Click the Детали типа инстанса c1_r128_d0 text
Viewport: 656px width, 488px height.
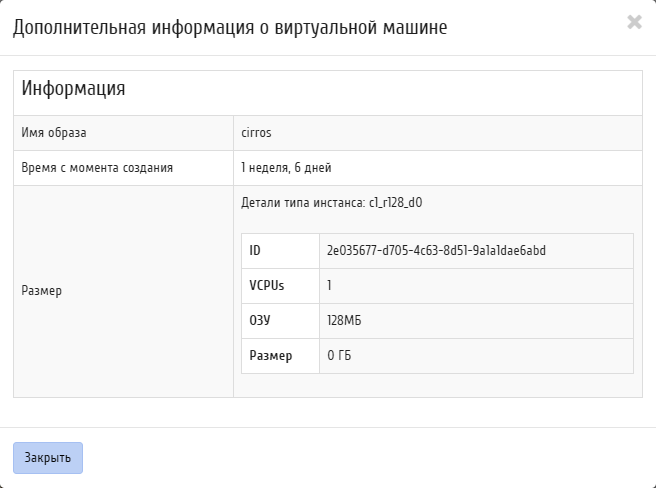coord(332,203)
